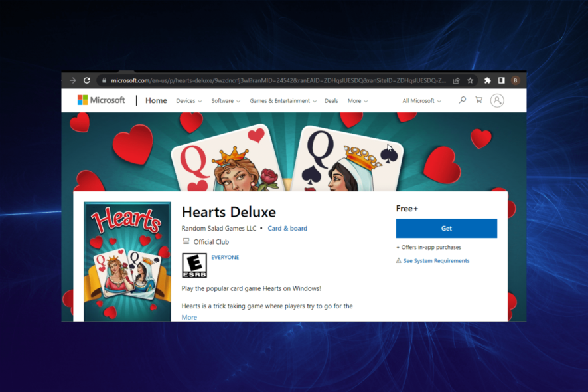The image size is (588, 392).
Task: Click the warning icon beside System Requirements
Action: tap(399, 260)
